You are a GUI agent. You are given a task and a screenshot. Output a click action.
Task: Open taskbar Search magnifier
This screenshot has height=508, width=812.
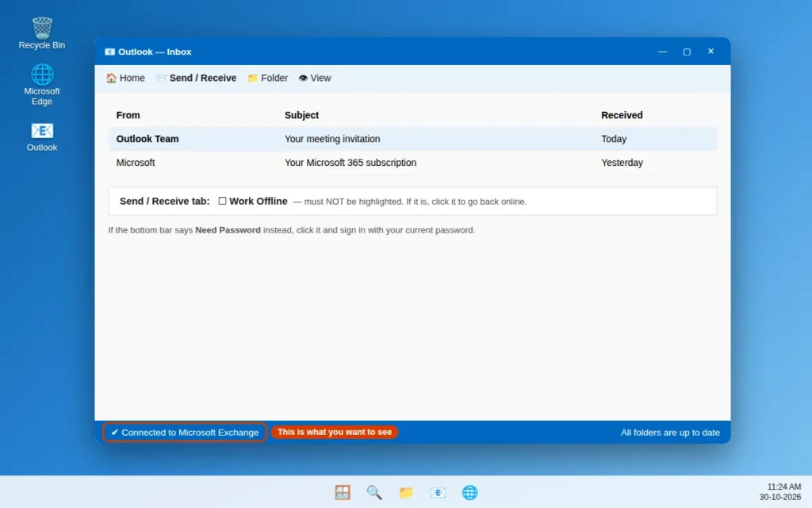374,492
